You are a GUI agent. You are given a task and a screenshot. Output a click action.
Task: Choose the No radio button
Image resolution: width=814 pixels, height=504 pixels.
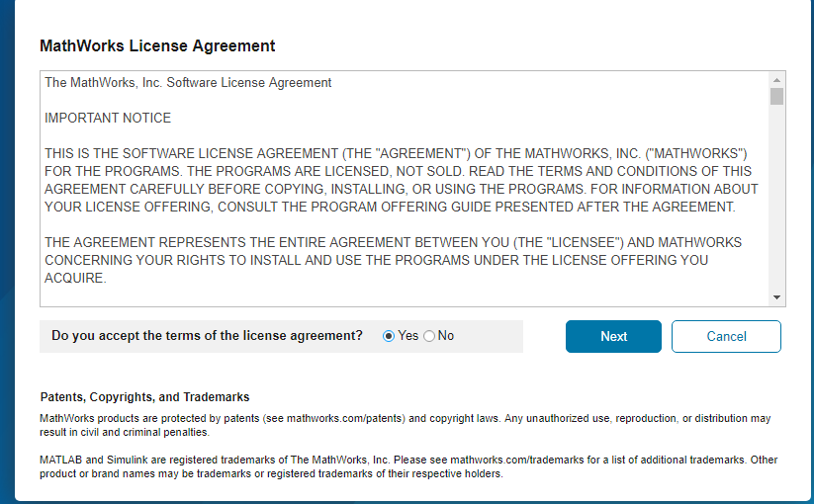[x=429, y=336]
